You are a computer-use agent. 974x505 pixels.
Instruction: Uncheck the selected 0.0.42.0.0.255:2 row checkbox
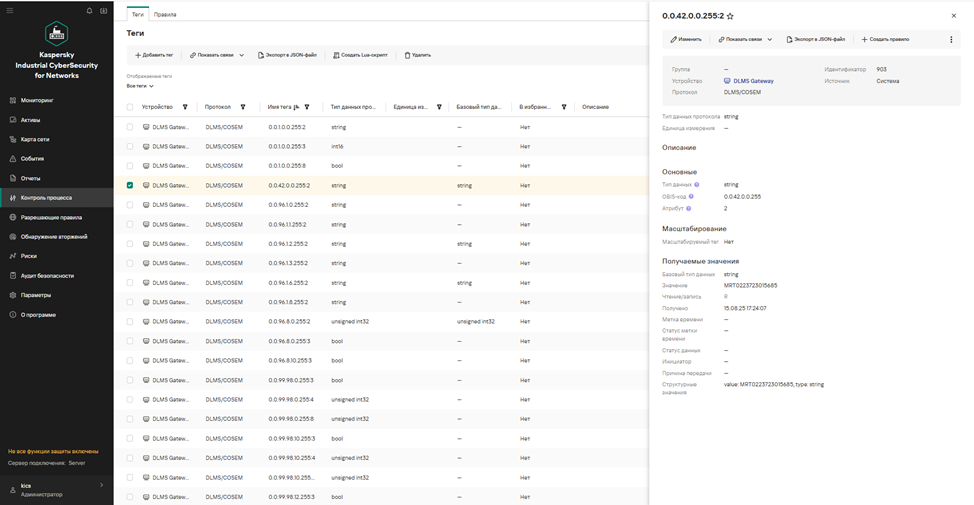(x=130, y=185)
